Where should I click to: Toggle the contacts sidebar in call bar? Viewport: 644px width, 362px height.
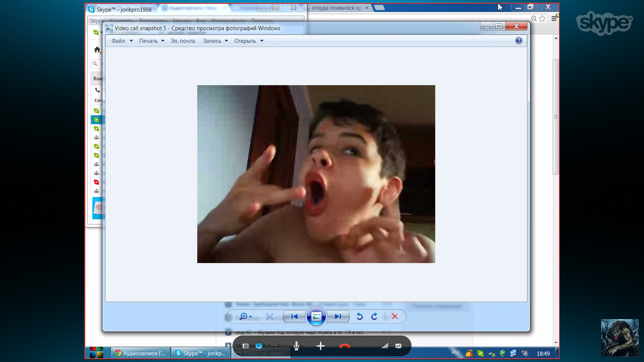pos(246,346)
